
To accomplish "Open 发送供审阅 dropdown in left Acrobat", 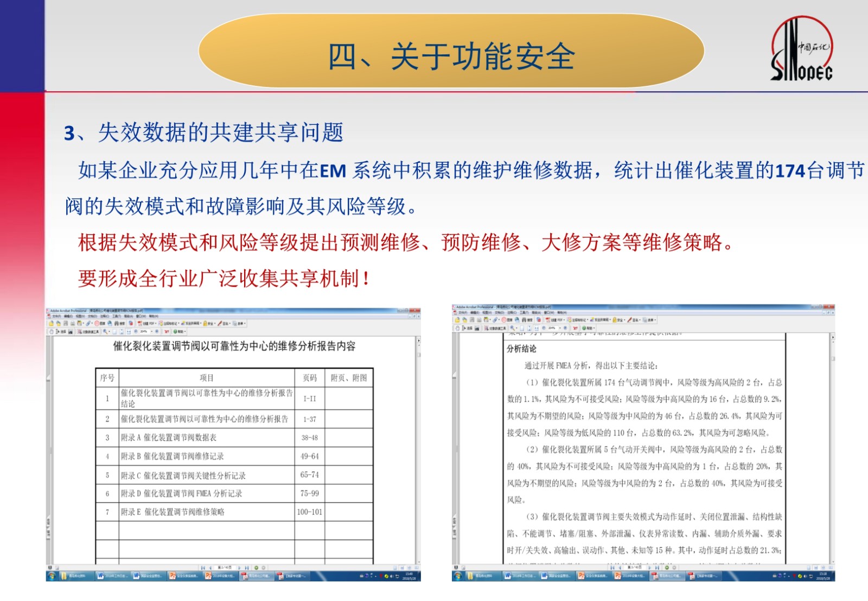I will pos(191,324).
